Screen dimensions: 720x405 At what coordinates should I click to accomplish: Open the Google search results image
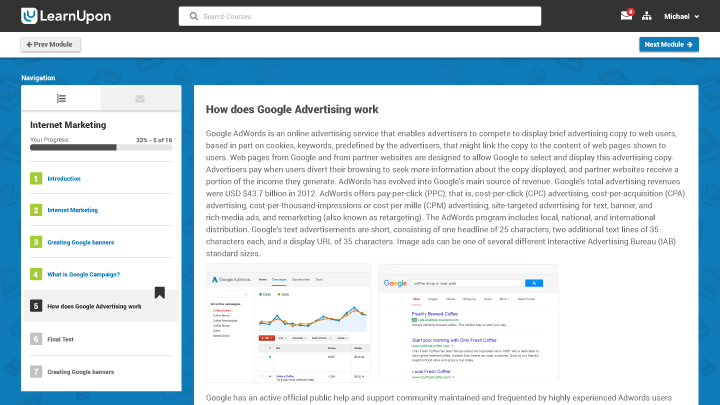point(468,322)
